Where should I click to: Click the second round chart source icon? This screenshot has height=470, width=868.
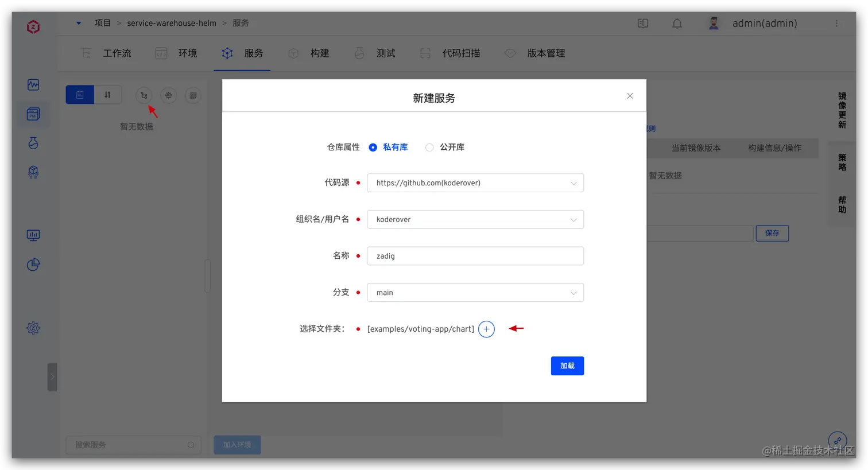click(x=169, y=95)
